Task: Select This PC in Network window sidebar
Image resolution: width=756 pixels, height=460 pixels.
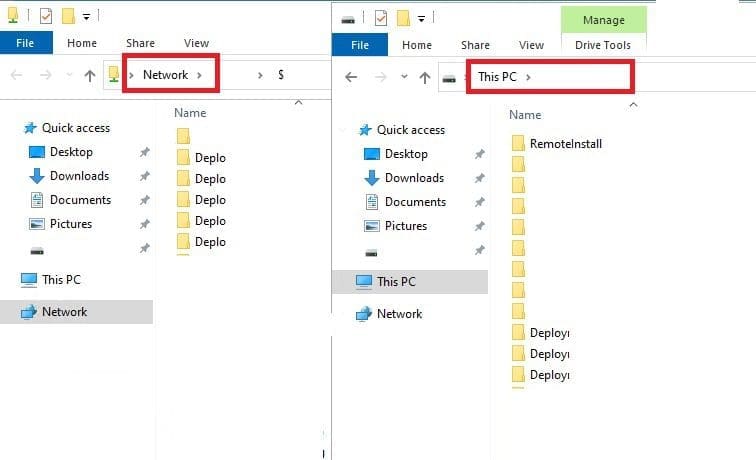Action: [61, 280]
